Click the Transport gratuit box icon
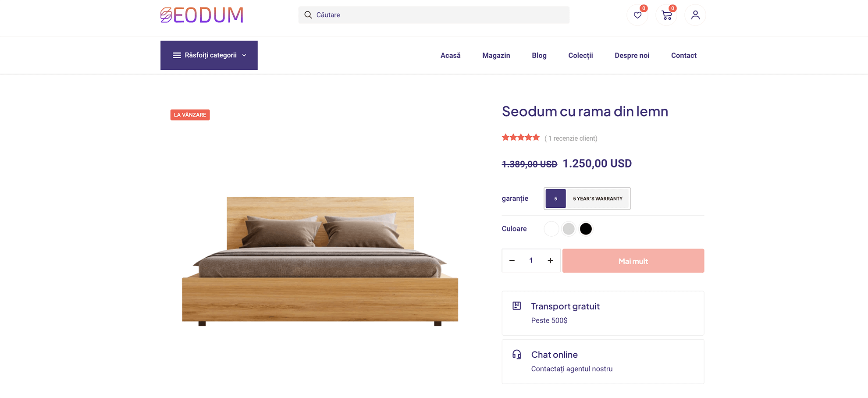Screen dimensions: 868x398 click(517, 306)
